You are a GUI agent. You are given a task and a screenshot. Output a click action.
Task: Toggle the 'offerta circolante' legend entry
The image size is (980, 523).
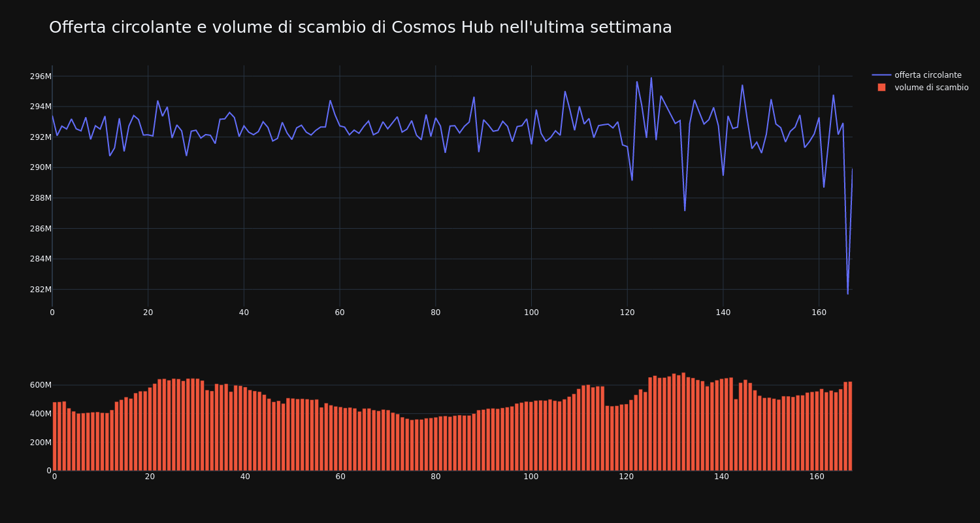point(920,75)
